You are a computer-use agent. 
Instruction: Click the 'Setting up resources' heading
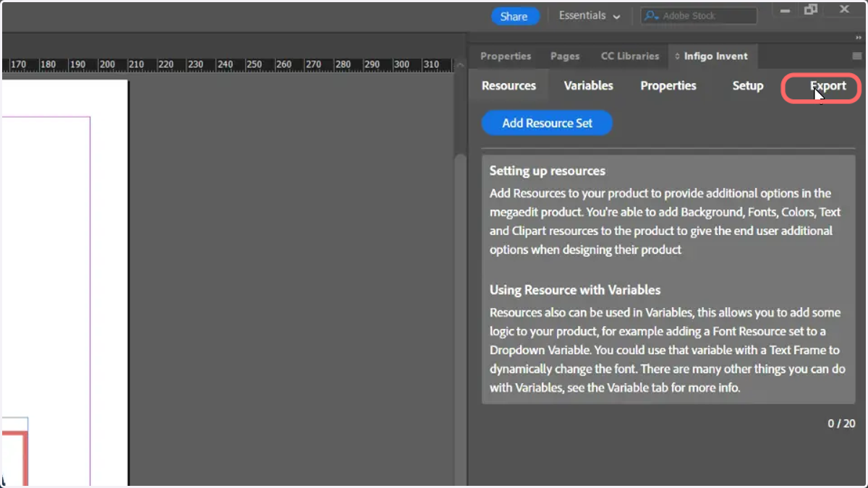click(547, 171)
